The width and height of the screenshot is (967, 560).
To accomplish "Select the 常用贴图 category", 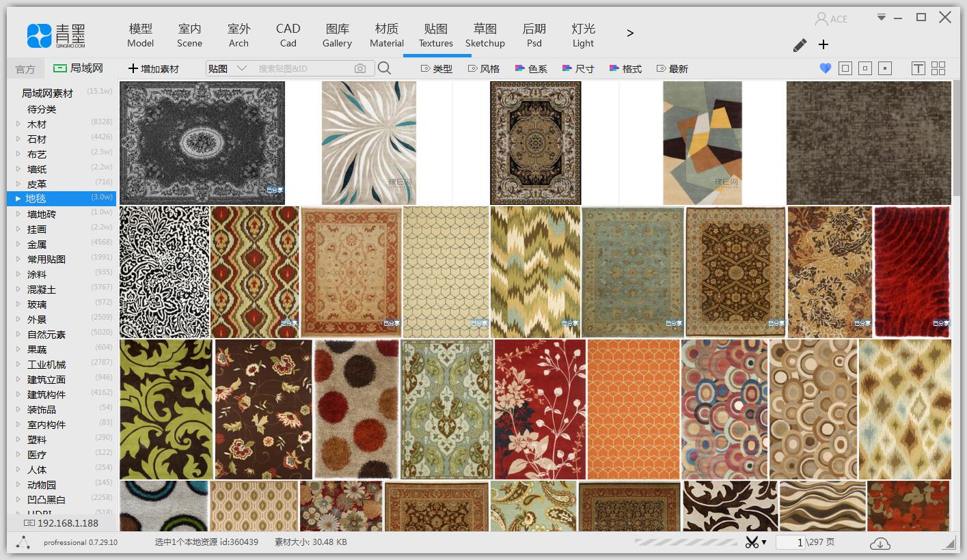I will [x=46, y=260].
